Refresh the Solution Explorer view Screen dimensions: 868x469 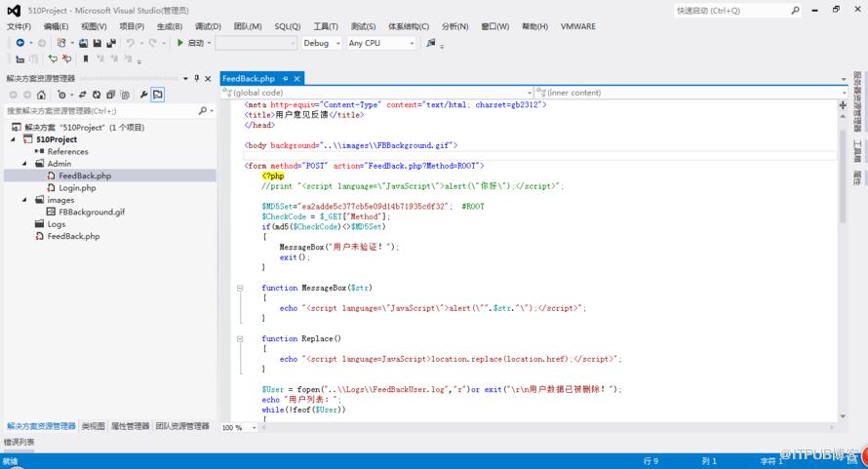click(97, 95)
